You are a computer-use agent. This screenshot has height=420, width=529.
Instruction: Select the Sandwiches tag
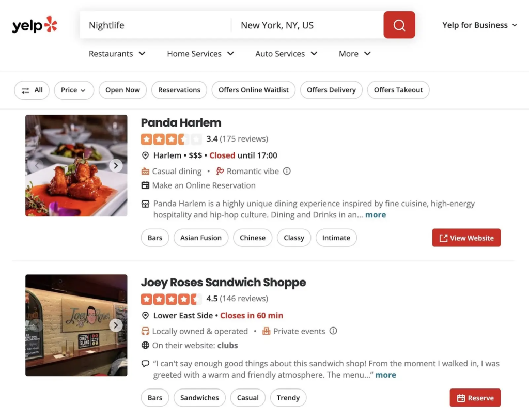(199, 398)
